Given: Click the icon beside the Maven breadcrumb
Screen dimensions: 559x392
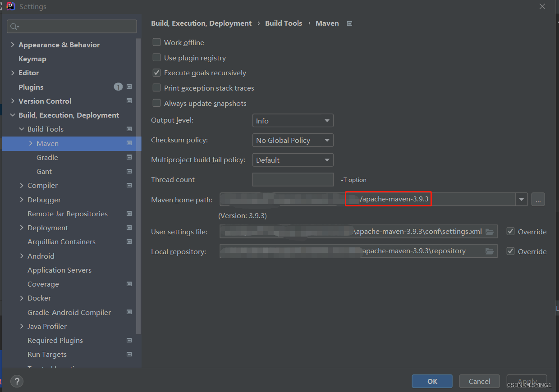Looking at the screenshot, I should 349,23.
